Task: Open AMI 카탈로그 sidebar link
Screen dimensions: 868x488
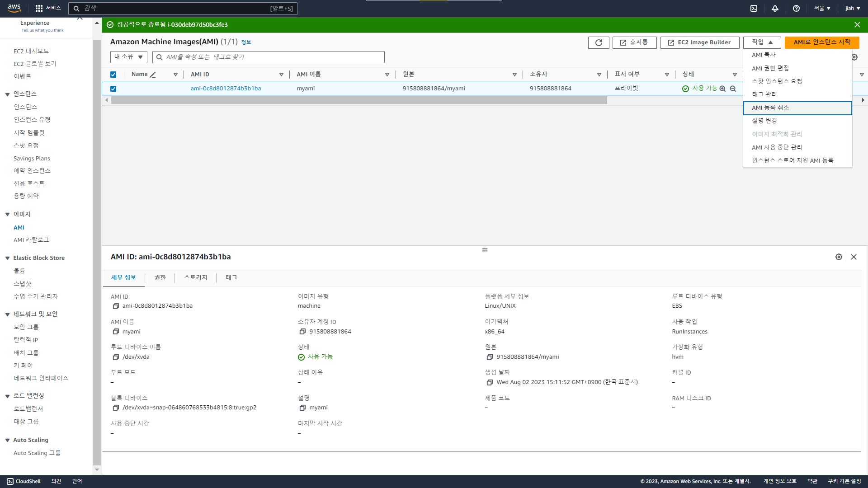Action: [x=31, y=240]
